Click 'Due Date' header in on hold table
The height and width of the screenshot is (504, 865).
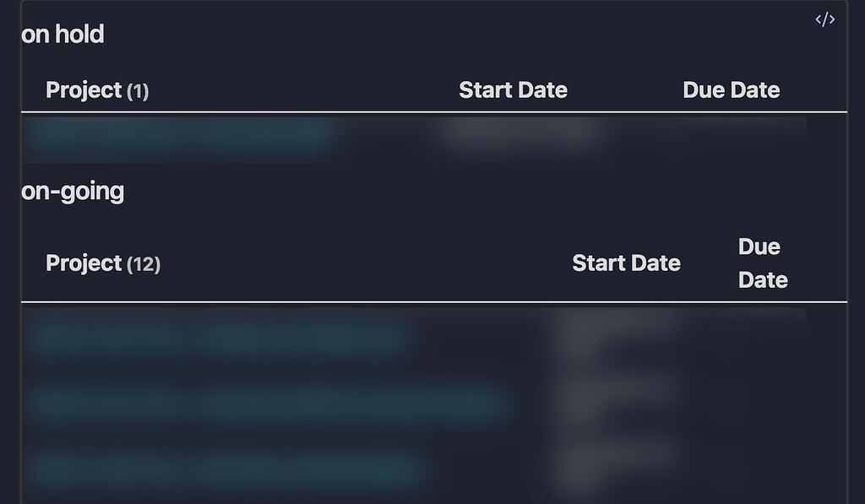coord(732,89)
